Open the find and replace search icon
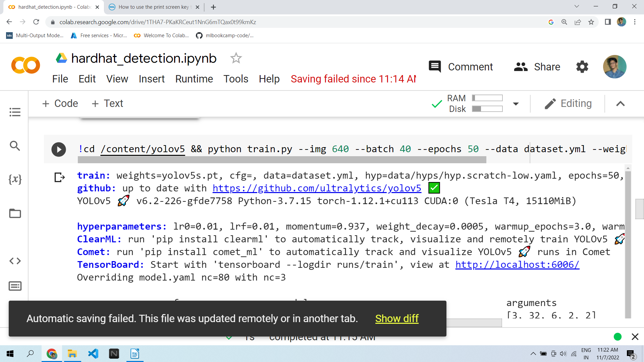644x362 pixels. click(15, 146)
